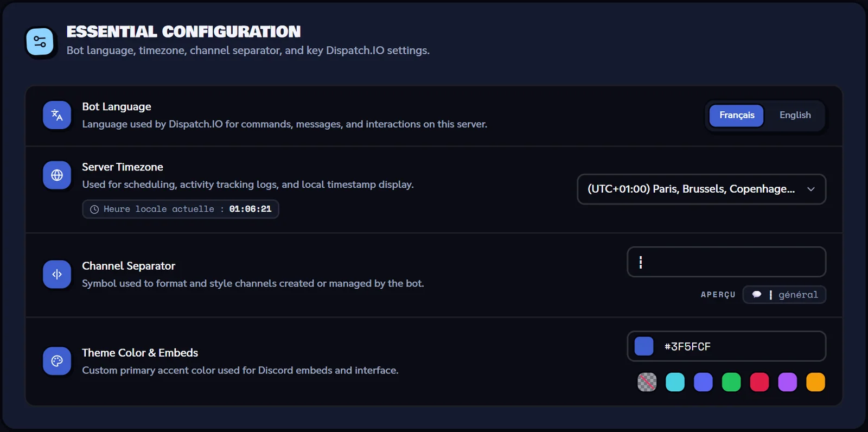
Task: Click the Channel Separator setting title
Action: tap(129, 266)
